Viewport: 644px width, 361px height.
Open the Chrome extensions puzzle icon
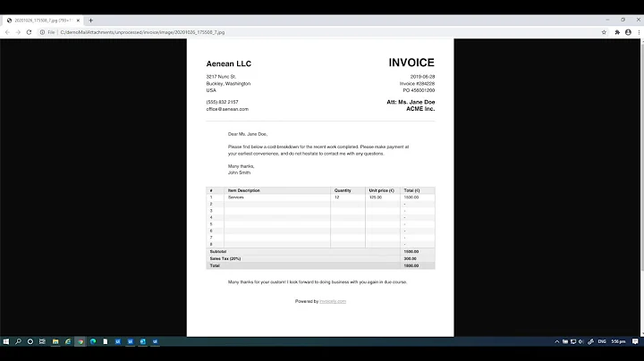pos(617,32)
